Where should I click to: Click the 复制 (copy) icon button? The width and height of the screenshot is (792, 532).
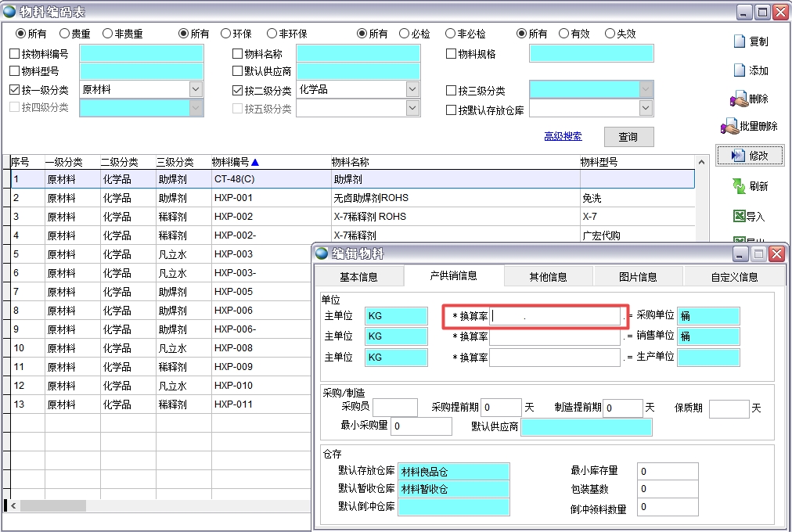(x=749, y=41)
